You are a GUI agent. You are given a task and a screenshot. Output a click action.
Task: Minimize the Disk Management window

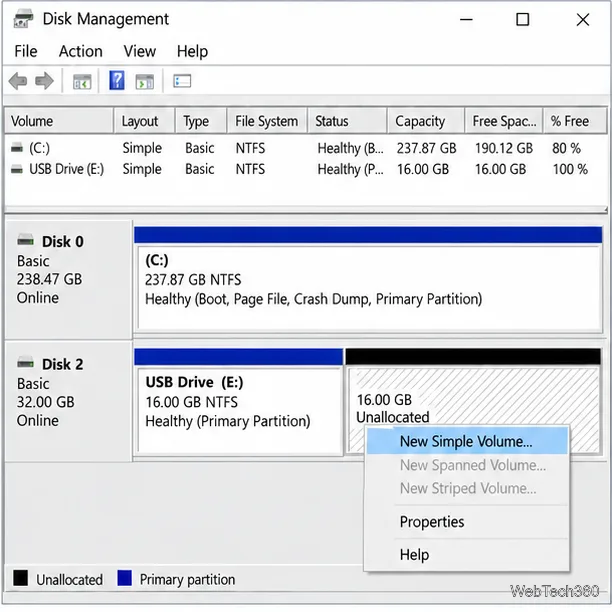[x=466, y=19]
